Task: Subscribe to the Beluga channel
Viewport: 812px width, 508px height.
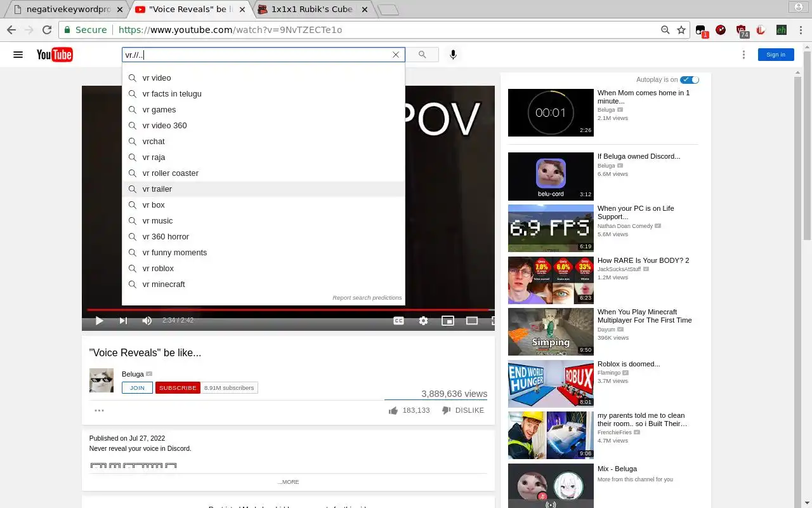Action: (178, 388)
